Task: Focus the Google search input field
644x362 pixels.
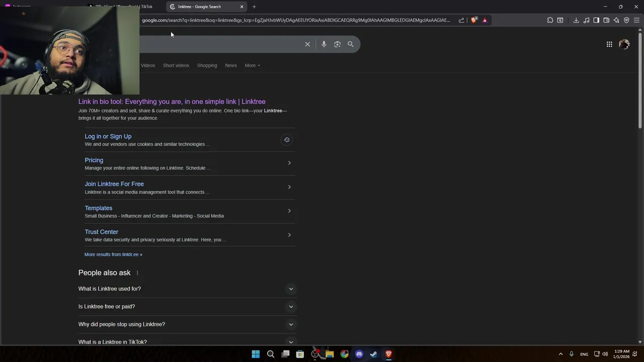Action: click(x=220, y=44)
